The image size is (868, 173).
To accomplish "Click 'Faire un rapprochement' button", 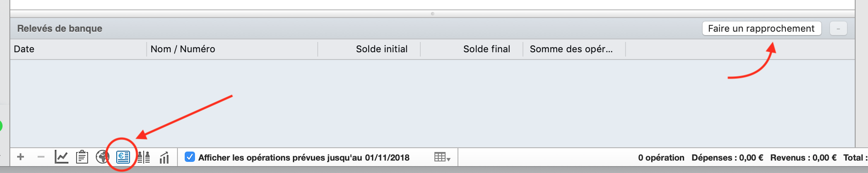I will (761, 29).
